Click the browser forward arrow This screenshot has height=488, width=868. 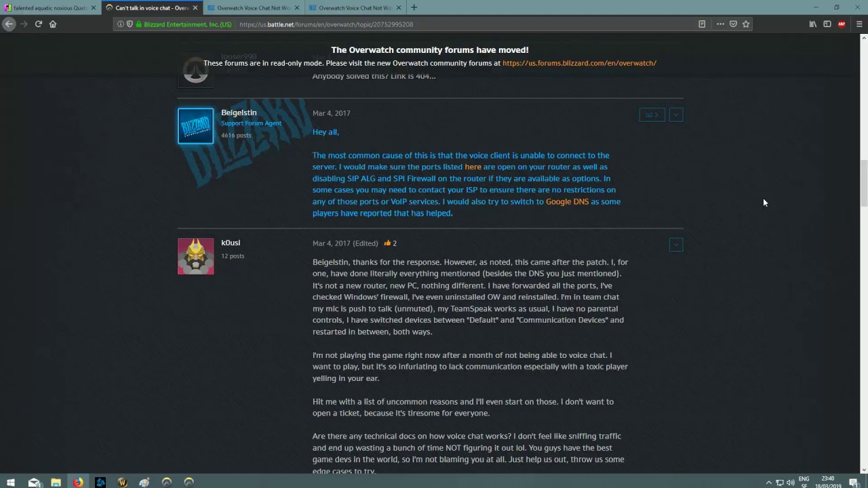click(24, 24)
